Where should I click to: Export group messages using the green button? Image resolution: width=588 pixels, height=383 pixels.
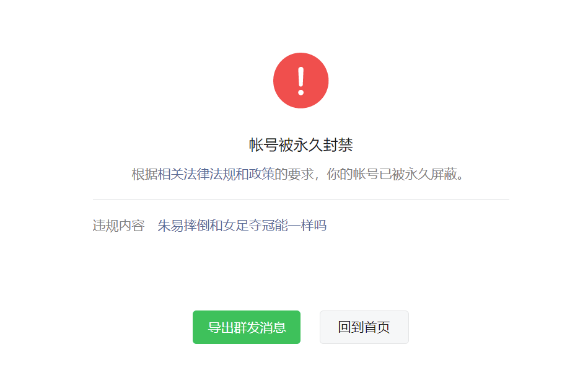(247, 327)
